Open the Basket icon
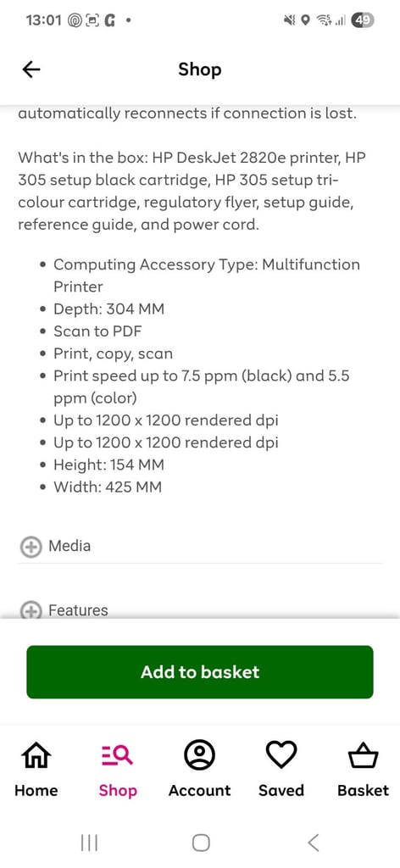400x868 pixels. pos(363,755)
